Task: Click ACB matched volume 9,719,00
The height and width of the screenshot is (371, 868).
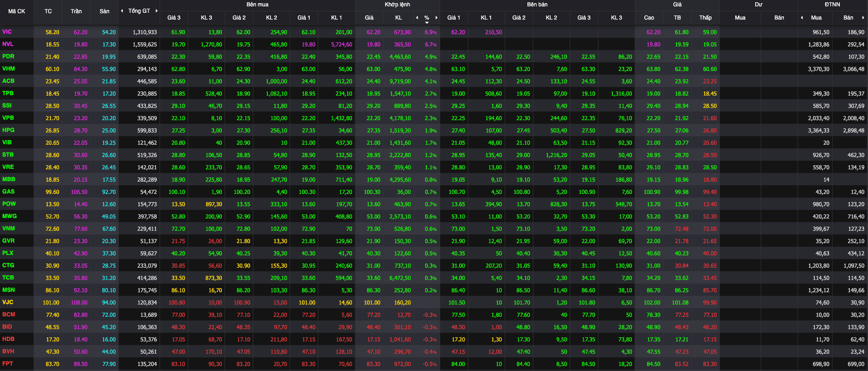Action: 400,81
